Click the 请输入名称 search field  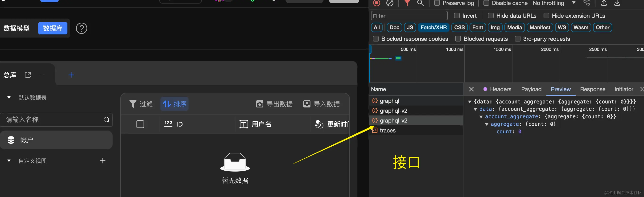coord(56,120)
